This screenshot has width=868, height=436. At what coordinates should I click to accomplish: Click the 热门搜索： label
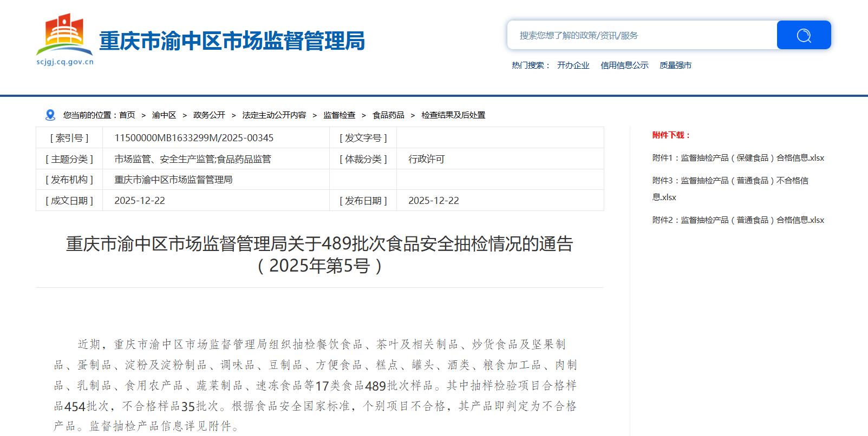531,65
